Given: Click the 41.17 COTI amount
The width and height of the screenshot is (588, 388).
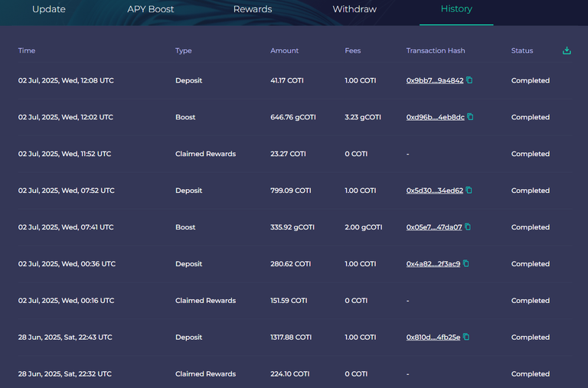Looking at the screenshot, I should [x=287, y=80].
